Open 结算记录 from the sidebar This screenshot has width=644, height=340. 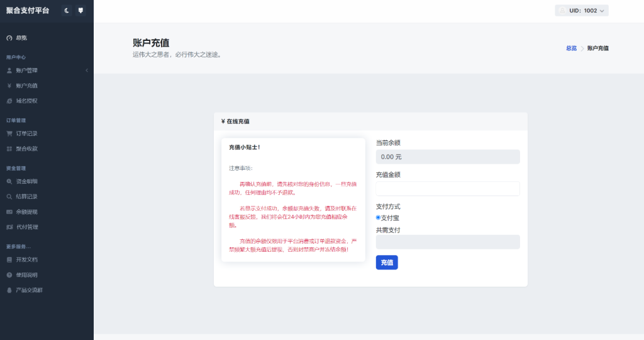click(26, 196)
